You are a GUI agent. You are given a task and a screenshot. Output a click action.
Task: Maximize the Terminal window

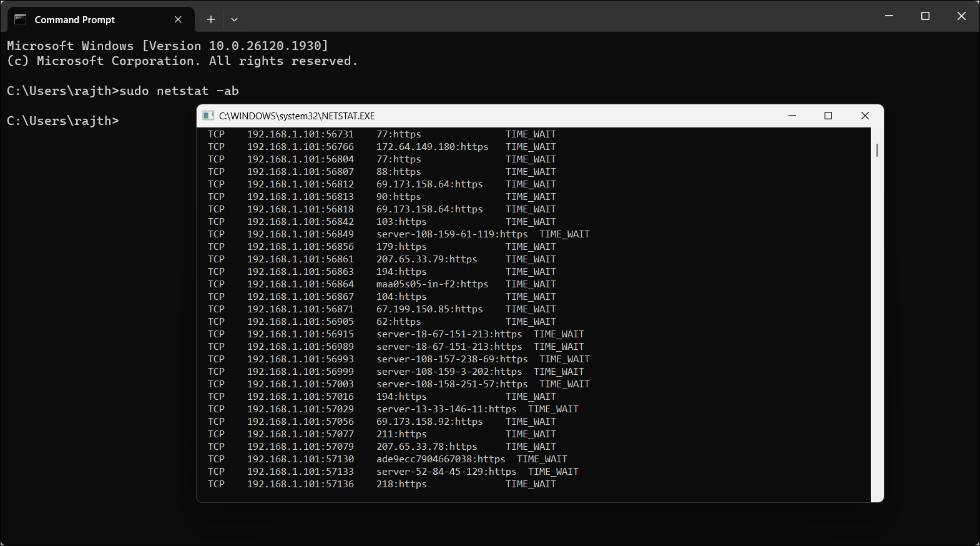(925, 16)
